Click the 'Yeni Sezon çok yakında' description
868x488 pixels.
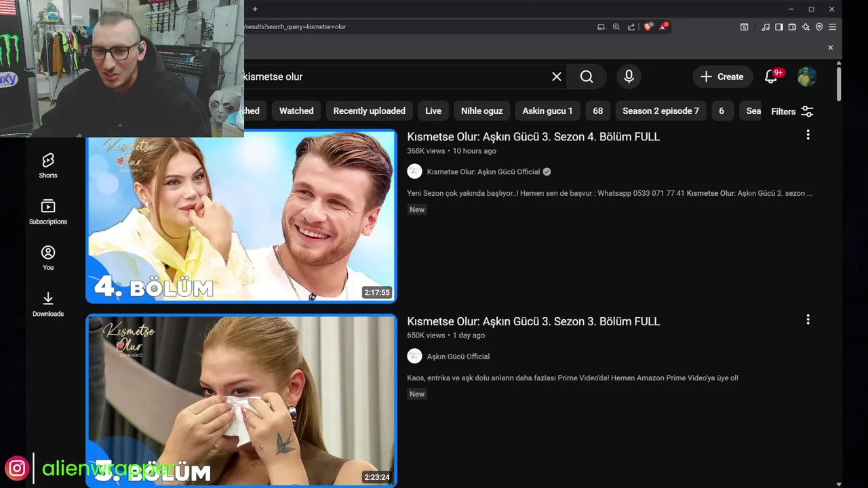610,193
